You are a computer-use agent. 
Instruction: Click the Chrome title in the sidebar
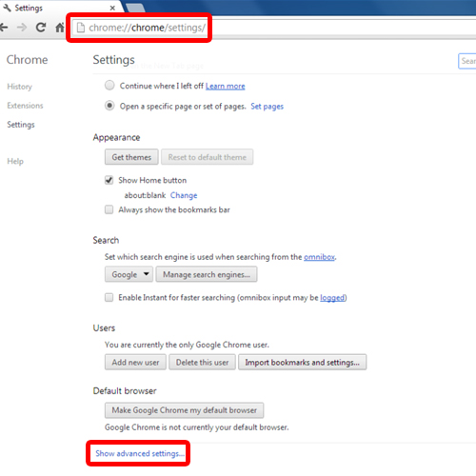28,60
